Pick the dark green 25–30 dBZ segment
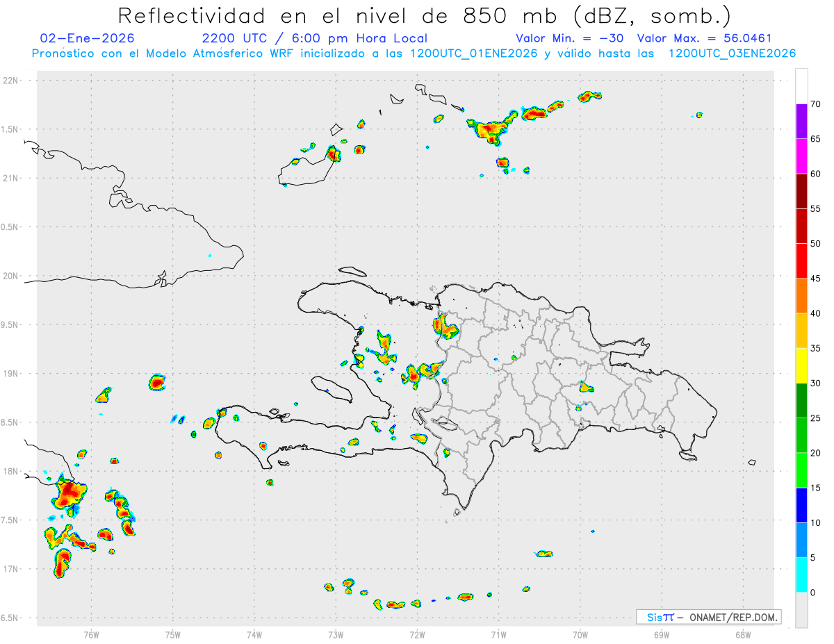Viewport: 834px width, 644px height. [801, 401]
